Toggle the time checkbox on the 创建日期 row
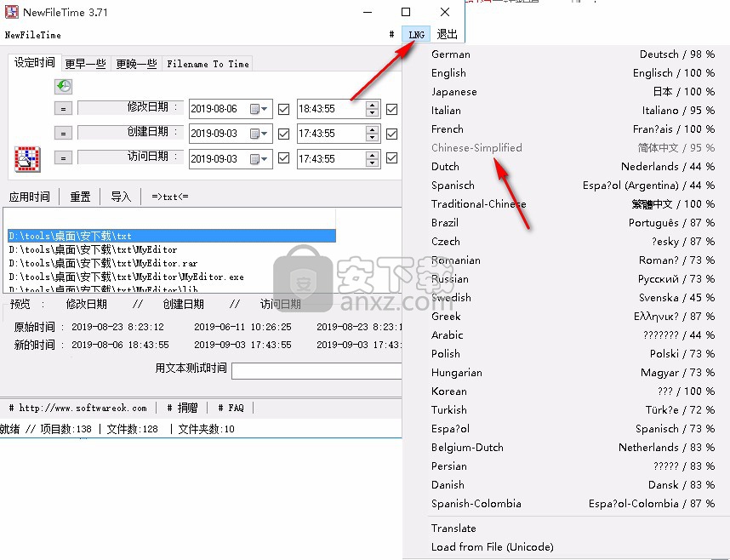 point(392,134)
